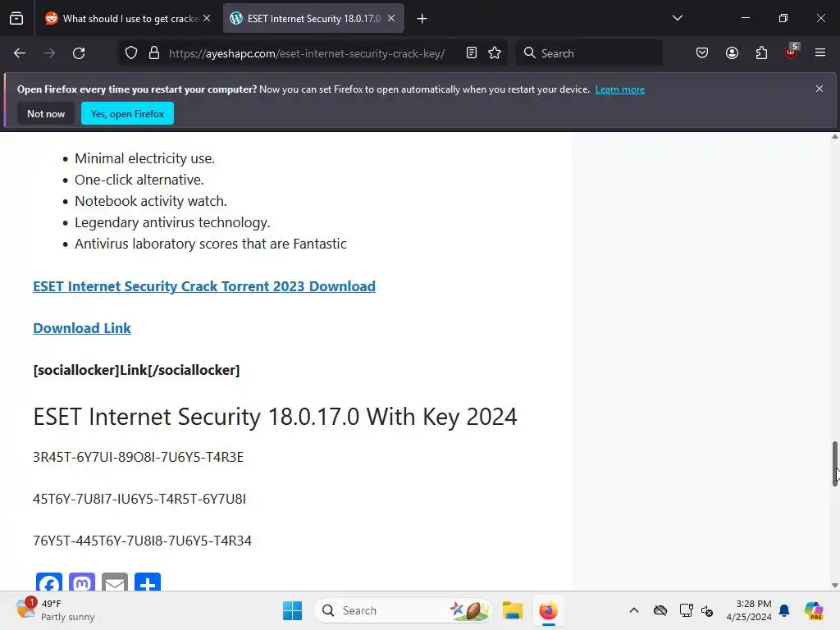Go back to the previous page
840x630 pixels.
coord(20,53)
